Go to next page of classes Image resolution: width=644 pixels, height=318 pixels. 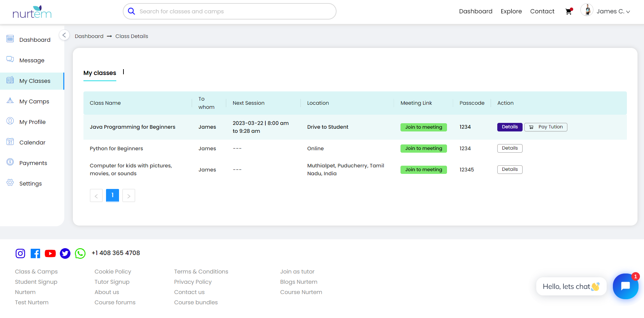coord(129,195)
